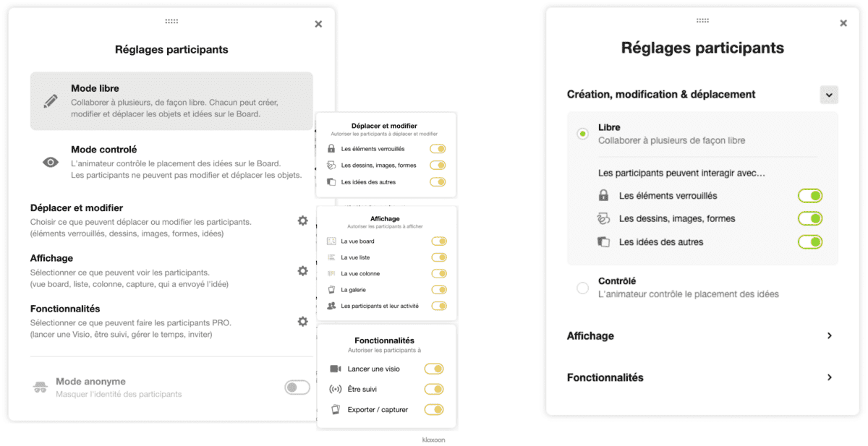Enable the Mode anonyme switch
The width and height of the screenshot is (868, 446).
297,387
